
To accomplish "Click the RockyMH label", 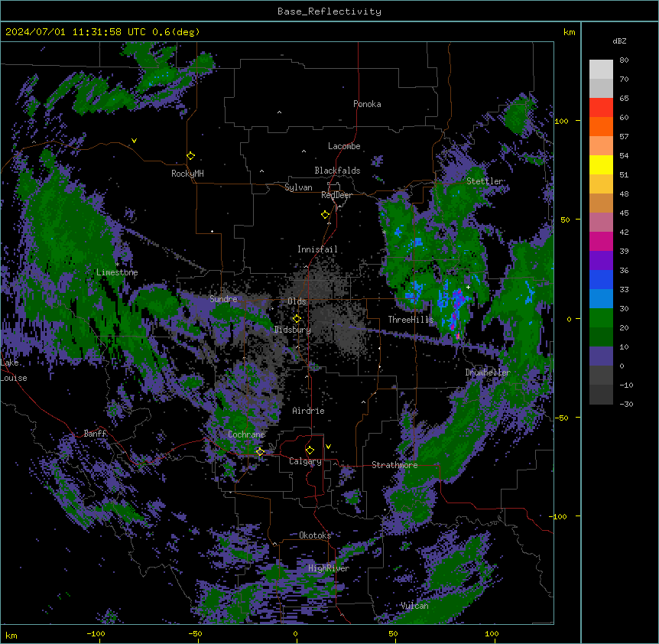I will [187, 174].
